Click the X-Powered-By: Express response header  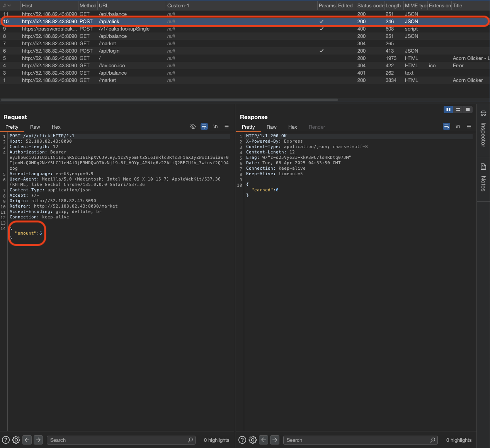tap(274, 141)
